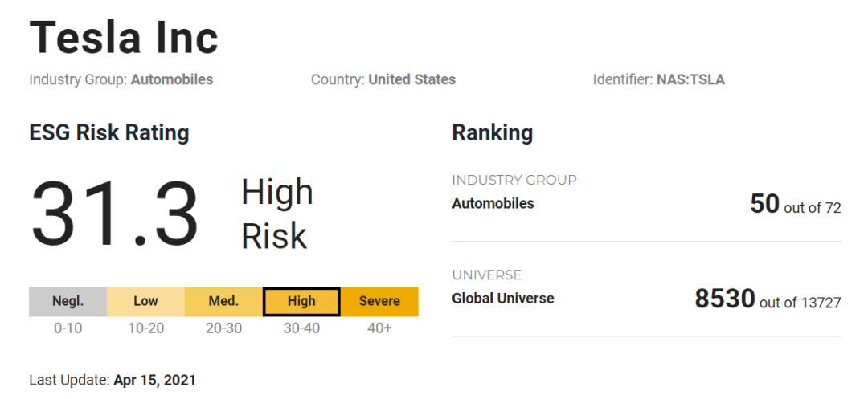Open the Automobiles industry group ranking
Image resolution: width=868 pixels, height=399 pixels.
coord(493,204)
